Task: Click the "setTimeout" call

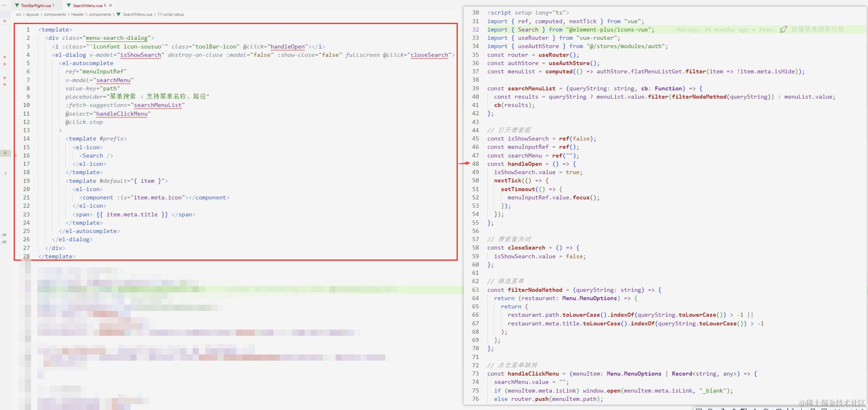Action: (518, 189)
